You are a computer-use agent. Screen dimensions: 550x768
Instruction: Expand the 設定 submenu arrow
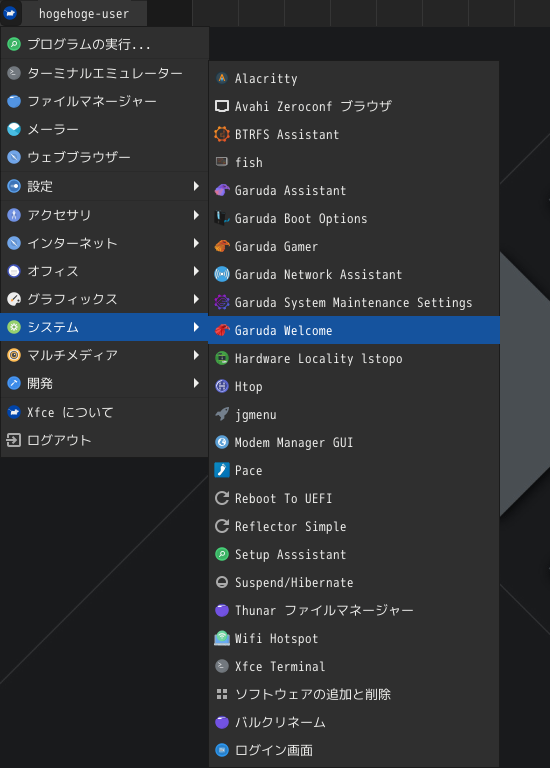(x=196, y=186)
